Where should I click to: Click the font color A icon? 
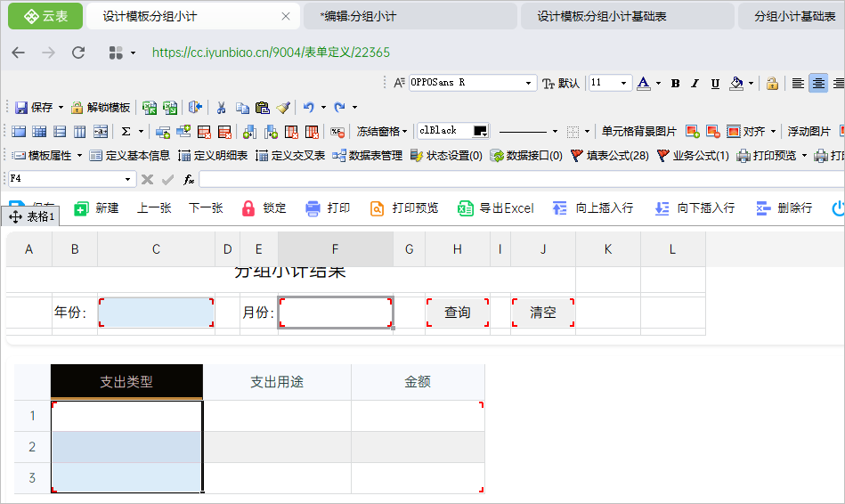click(x=644, y=83)
